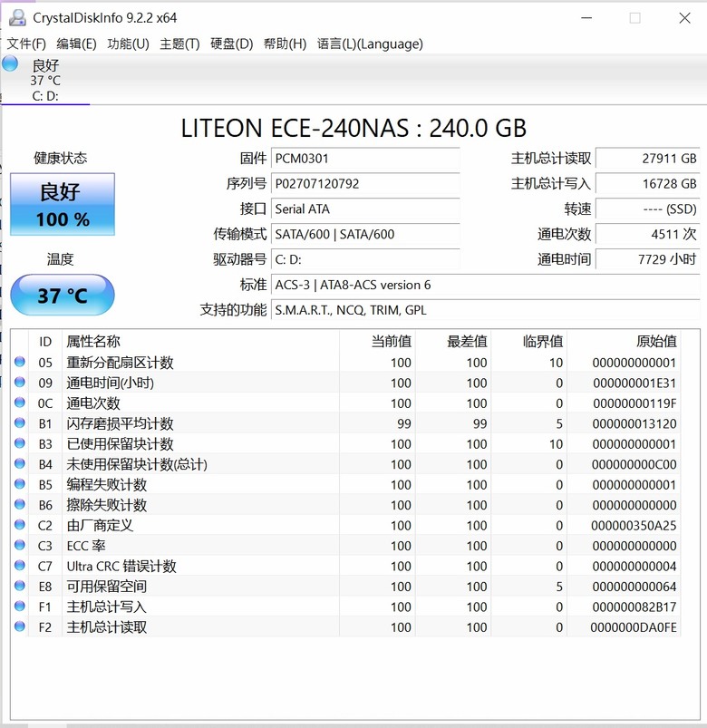
Task: Click the 最差值 column header
Action: (x=453, y=341)
